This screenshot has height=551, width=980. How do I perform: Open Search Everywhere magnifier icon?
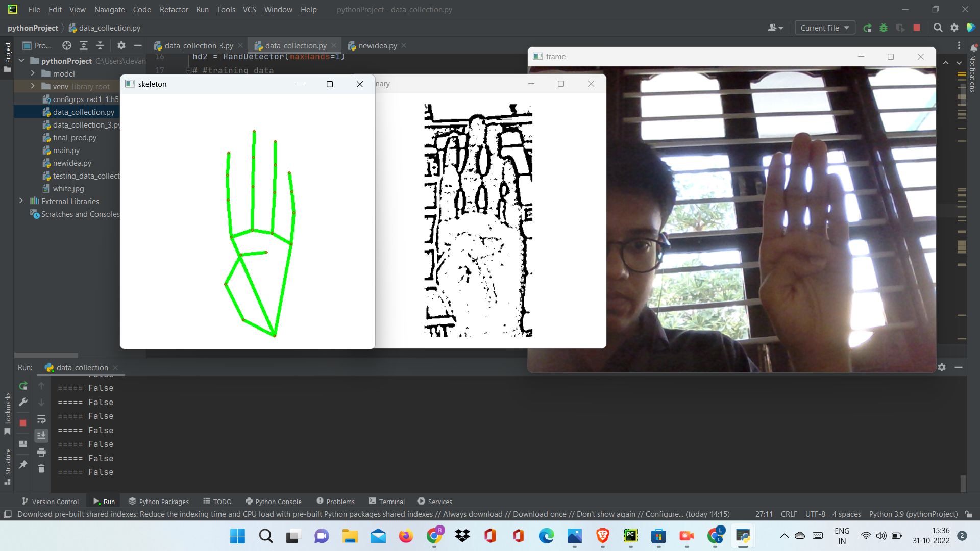[x=938, y=28]
